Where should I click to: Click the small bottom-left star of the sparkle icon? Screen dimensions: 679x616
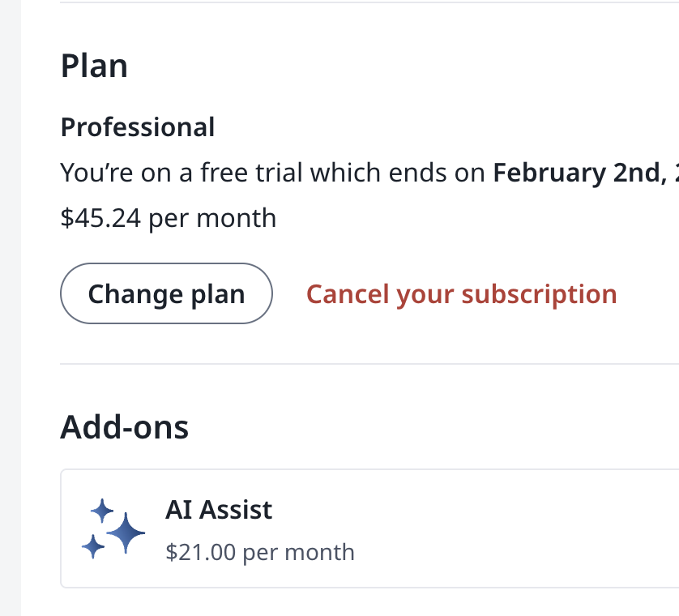(x=93, y=546)
